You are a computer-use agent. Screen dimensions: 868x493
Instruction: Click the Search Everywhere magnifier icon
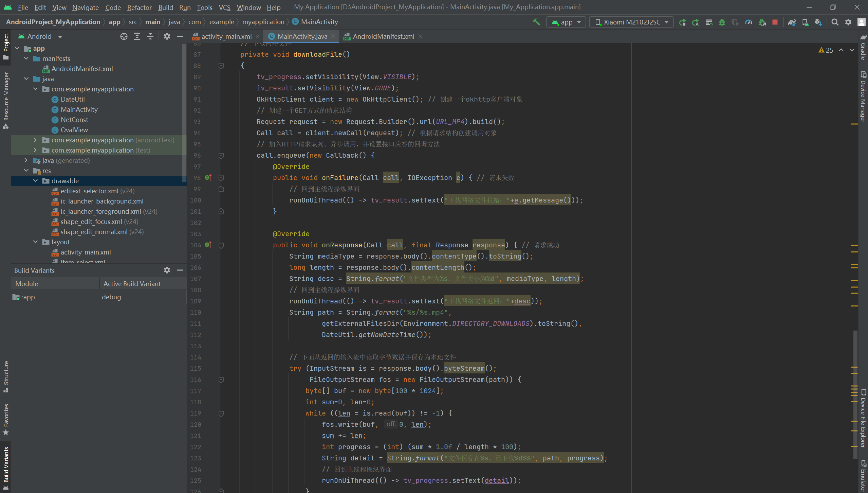(835, 22)
